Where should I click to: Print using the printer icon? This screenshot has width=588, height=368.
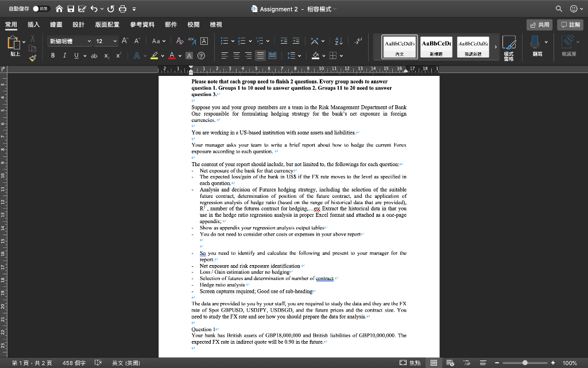click(x=123, y=9)
